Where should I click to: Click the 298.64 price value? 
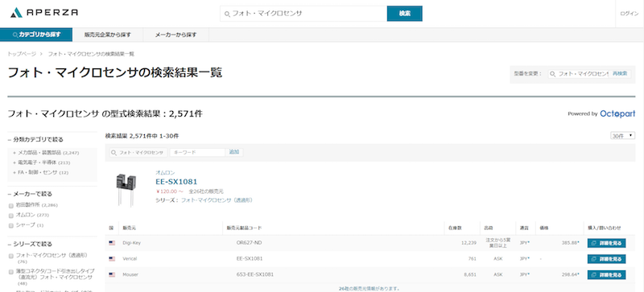pyautogui.click(x=570, y=274)
